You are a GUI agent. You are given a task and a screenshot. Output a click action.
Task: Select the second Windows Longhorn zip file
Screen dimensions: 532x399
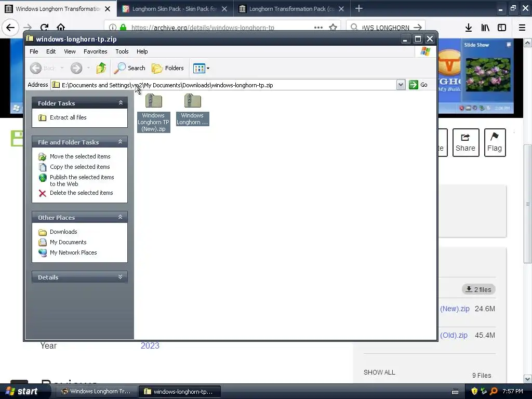[192, 110]
